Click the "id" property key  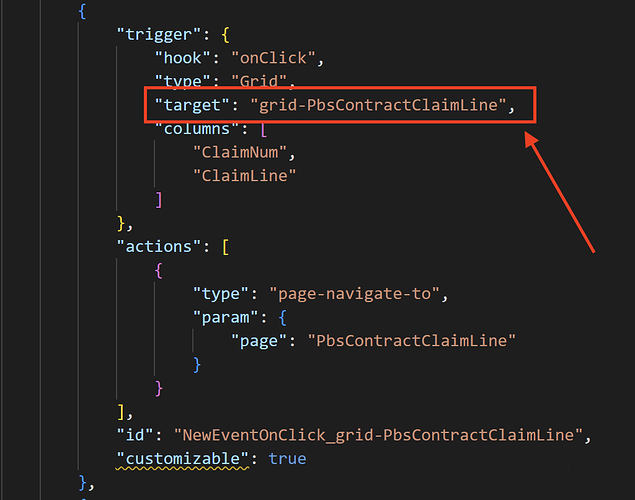pyautogui.click(x=135, y=435)
